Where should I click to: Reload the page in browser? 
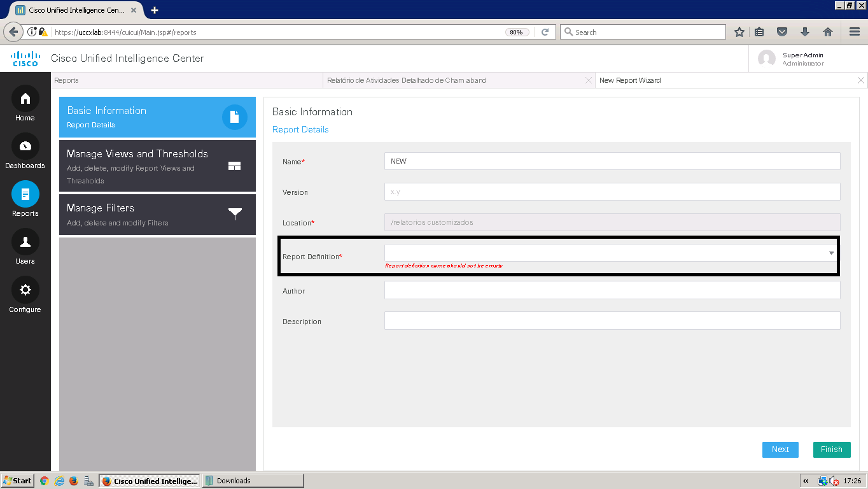545,32
